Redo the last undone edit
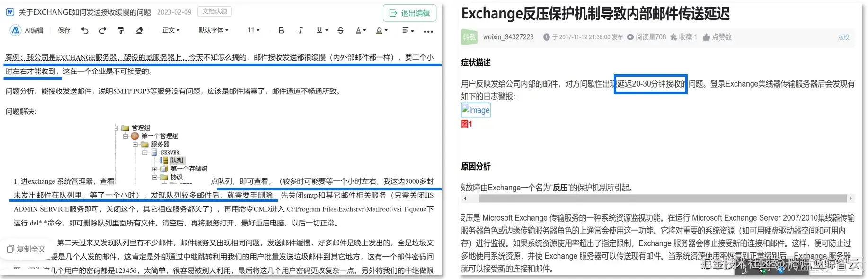Screen dimensions: 868x279 tap(103, 30)
